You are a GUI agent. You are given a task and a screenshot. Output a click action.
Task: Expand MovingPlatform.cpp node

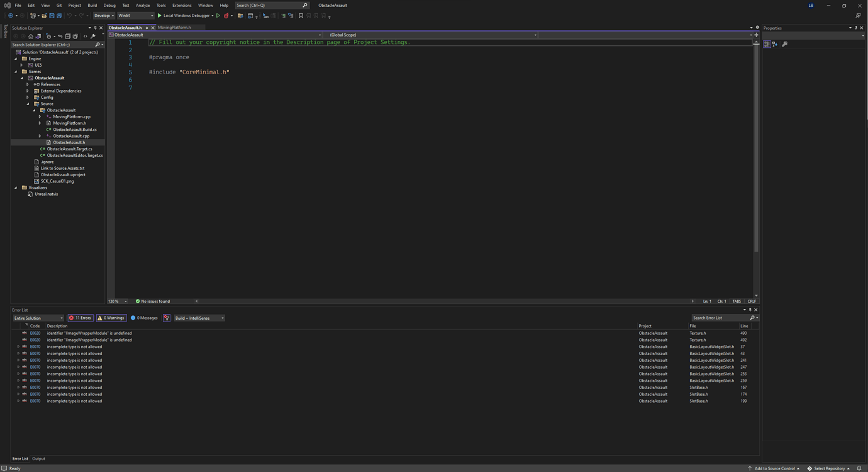(x=40, y=116)
